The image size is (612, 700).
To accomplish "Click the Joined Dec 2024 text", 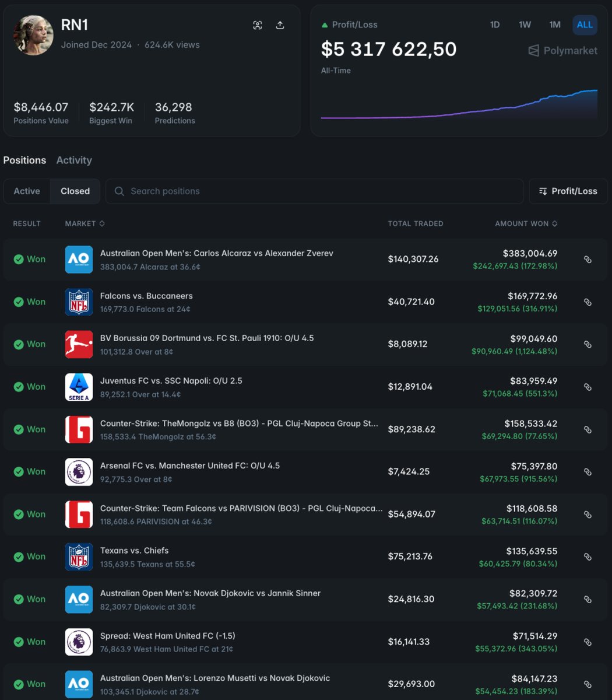I will tap(96, 45).
